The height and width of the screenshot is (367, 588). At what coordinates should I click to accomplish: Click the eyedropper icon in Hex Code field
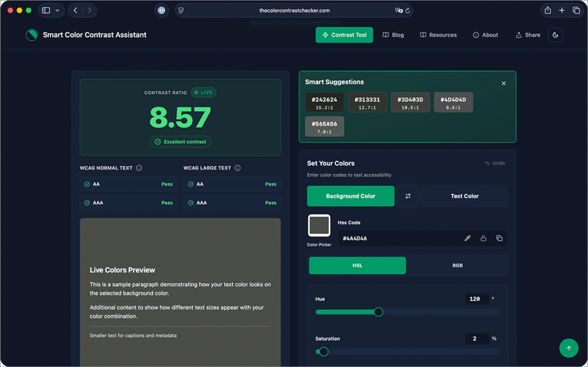(467, 238)
